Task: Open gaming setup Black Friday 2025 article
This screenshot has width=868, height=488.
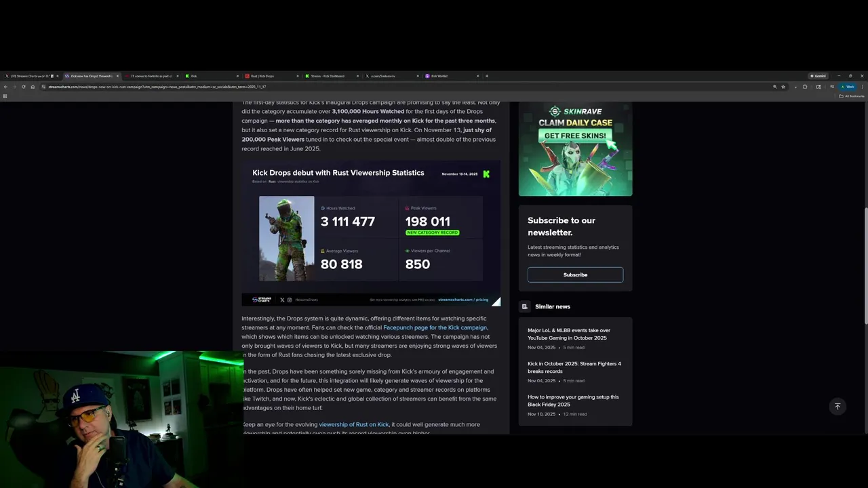Action: point(573,401)
